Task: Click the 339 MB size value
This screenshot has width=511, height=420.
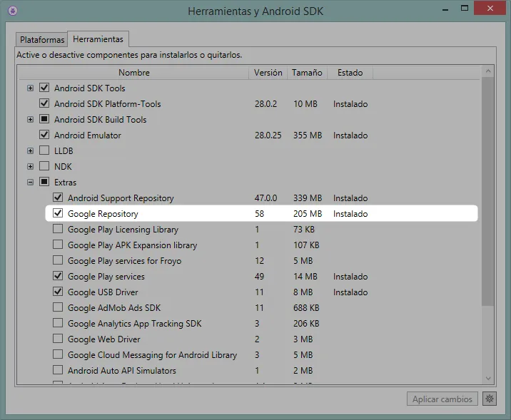Action: coord(308,198)
